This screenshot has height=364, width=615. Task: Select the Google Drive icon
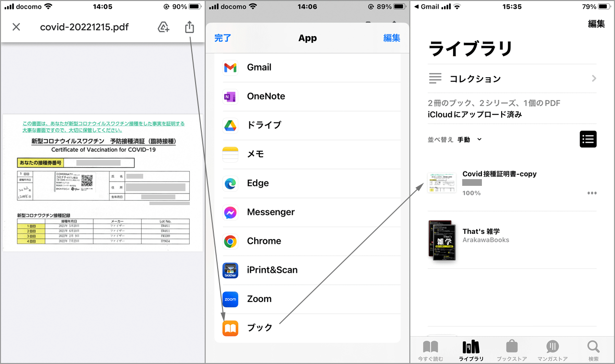pos(230,125)
